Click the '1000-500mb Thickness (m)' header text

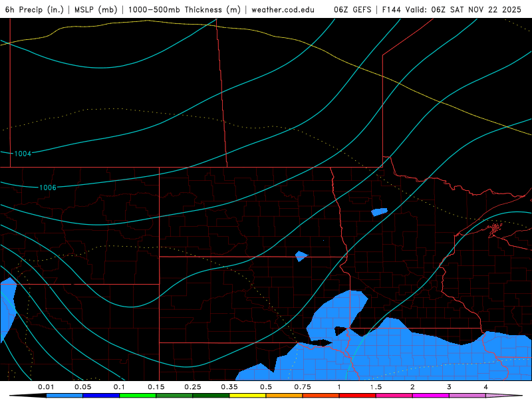pyautogui.click(x=184, y=9)
